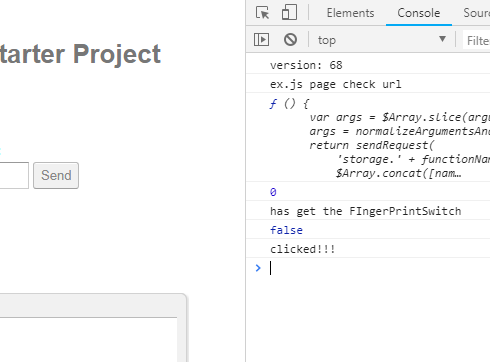Show the console sidebar panel icon
The width and height of the screenshot is (490, 362).
261,40
